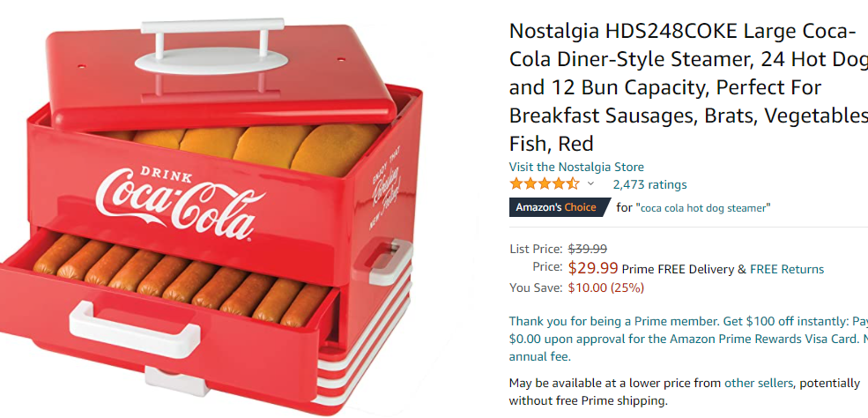
Task: Open the 2,473 ratings link
Action: coord(649,184)
